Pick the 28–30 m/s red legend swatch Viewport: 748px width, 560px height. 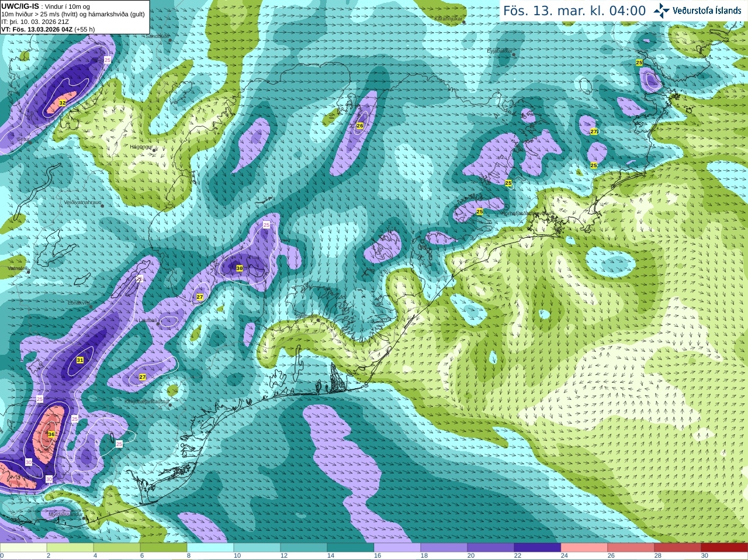678,548
